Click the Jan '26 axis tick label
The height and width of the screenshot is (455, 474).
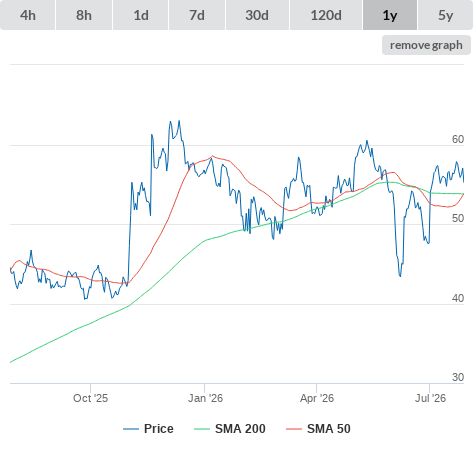click(205, 398)
